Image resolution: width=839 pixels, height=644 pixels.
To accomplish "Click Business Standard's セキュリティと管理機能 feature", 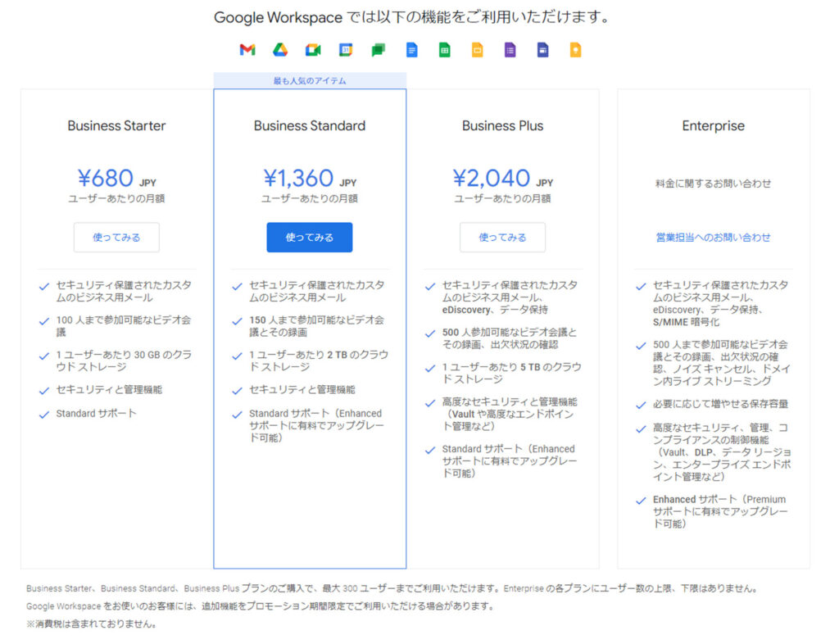I will (302, 389).
